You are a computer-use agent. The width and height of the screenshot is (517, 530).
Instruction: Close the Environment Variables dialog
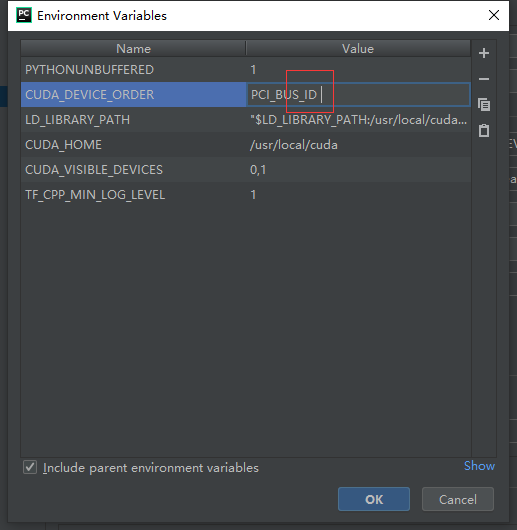click(494, 15)
